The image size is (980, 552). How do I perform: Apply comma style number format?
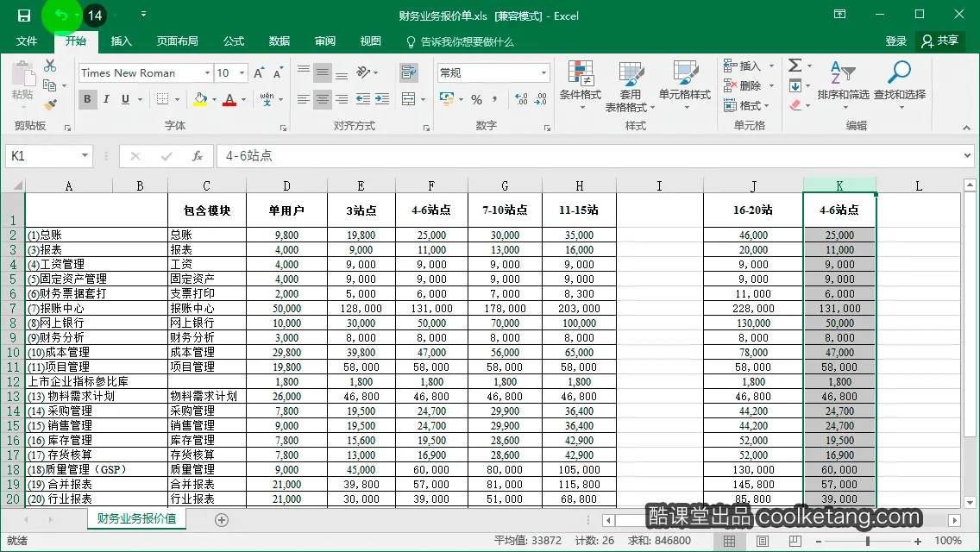coord(495,99)
